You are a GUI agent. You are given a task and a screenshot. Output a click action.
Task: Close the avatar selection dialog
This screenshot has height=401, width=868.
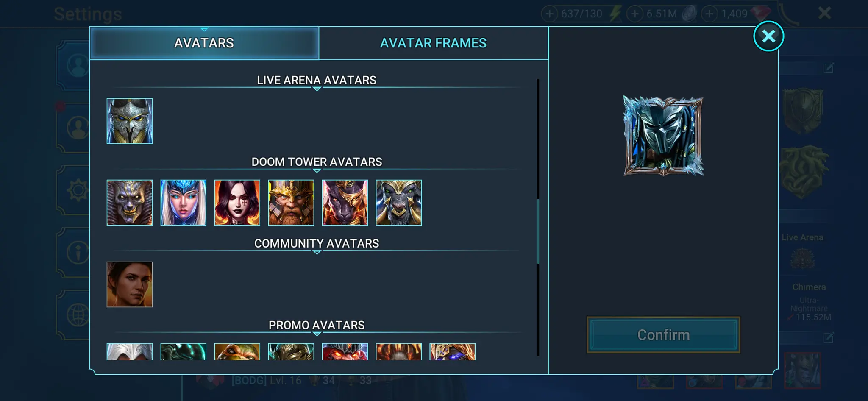point(768,36)
